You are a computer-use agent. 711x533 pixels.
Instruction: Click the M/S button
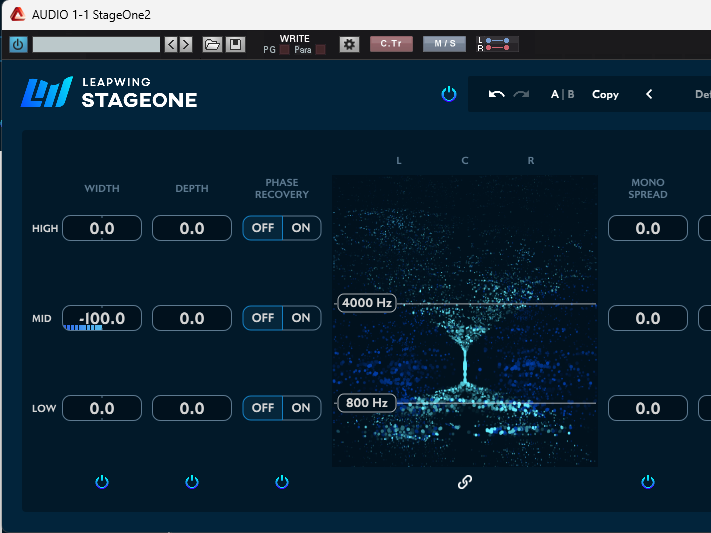(444, 44)
